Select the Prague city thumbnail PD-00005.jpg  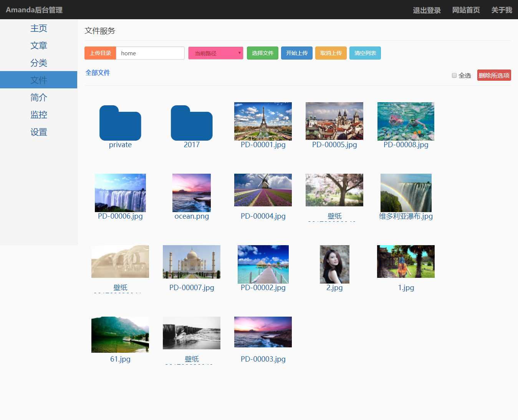(334, 121)
